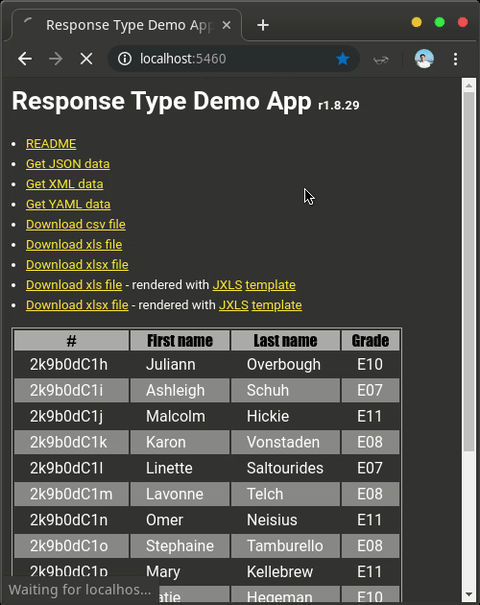Open template link on the xlsx row
The height and width of the screenshot is (605, 480).
coord(277,305)
